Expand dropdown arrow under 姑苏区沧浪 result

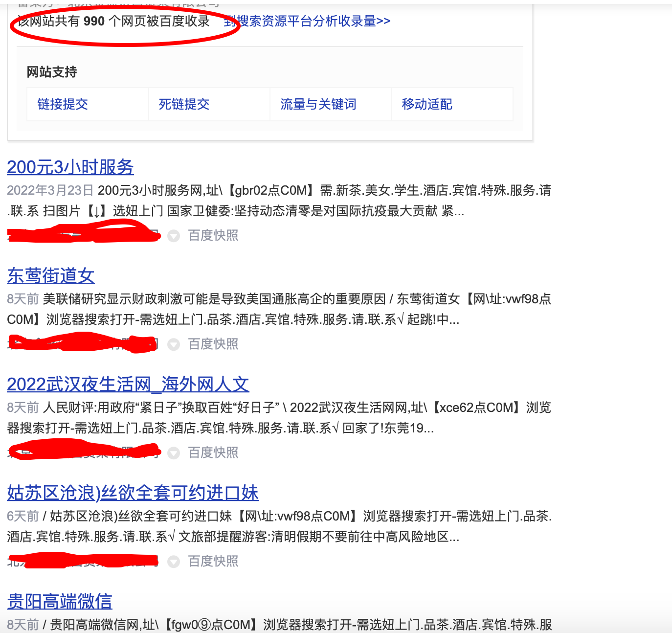[174, 562]
